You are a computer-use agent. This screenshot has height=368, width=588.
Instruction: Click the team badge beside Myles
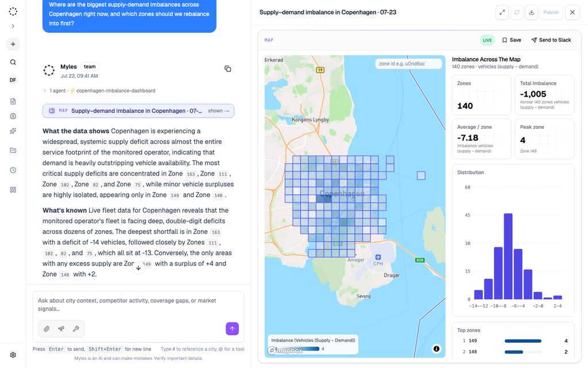pos(90,67)
